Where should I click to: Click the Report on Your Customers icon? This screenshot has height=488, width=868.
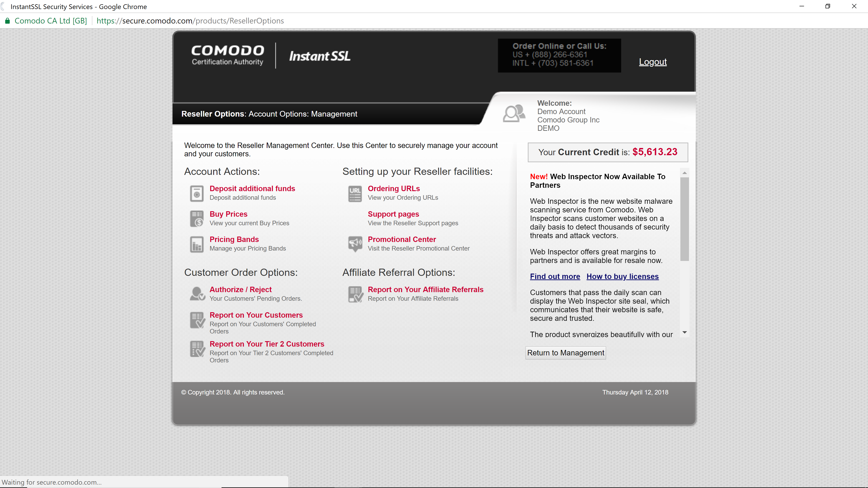point(198,320)
